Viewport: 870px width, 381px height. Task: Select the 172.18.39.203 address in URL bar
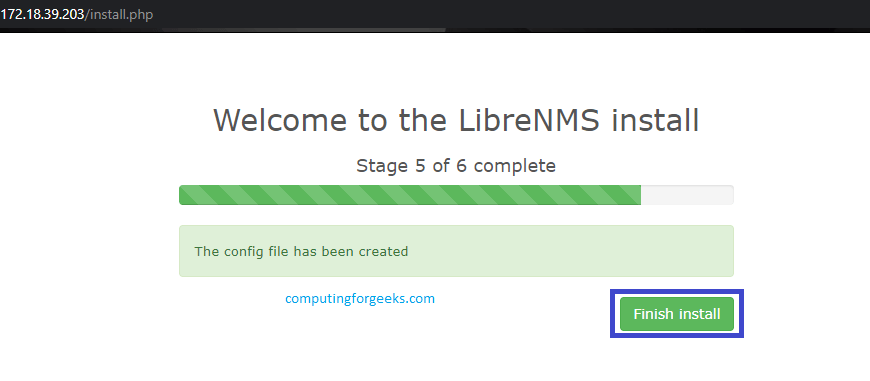click(x=42, y=14)
